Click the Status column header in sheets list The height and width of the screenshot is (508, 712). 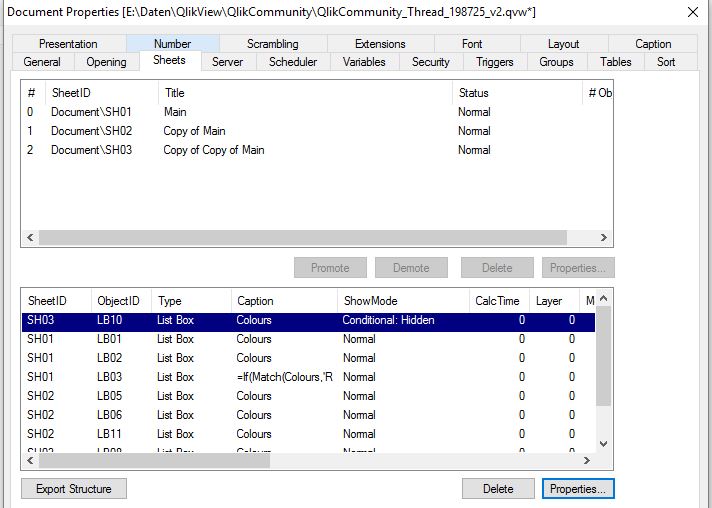point(517,93)
